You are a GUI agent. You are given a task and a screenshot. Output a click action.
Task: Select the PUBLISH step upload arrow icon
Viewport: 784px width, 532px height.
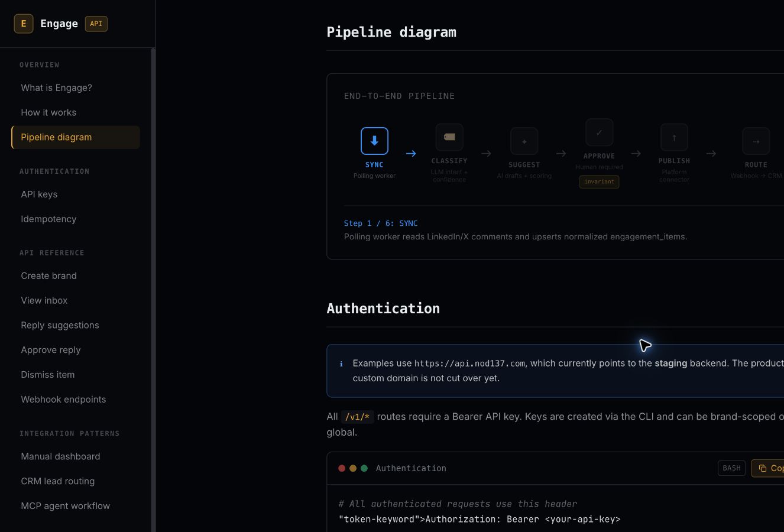674,137
